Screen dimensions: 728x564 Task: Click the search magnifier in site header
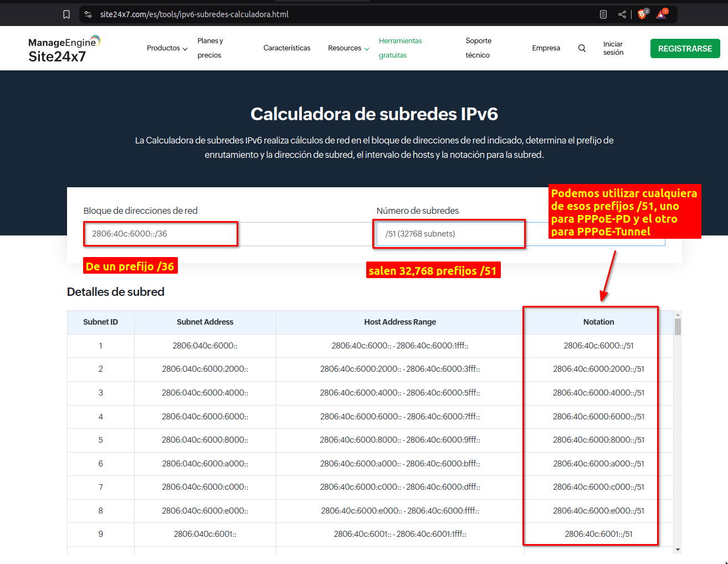pyautogui.click(x=582, y=48)
